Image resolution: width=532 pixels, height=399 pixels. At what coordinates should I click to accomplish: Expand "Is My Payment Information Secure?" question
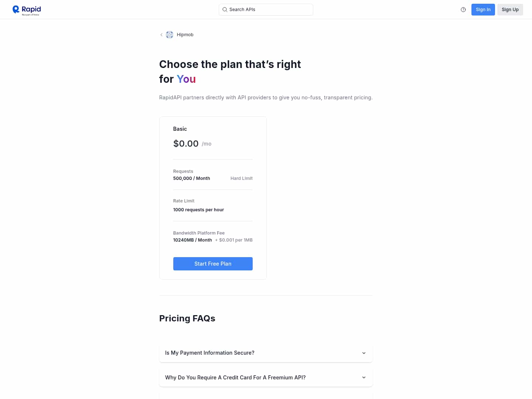pos(210,353)
